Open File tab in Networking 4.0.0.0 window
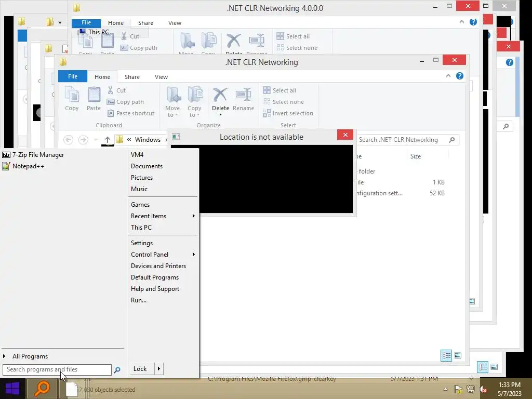The width and height of the screenshot is (532, 399). [x=86, y=22]
